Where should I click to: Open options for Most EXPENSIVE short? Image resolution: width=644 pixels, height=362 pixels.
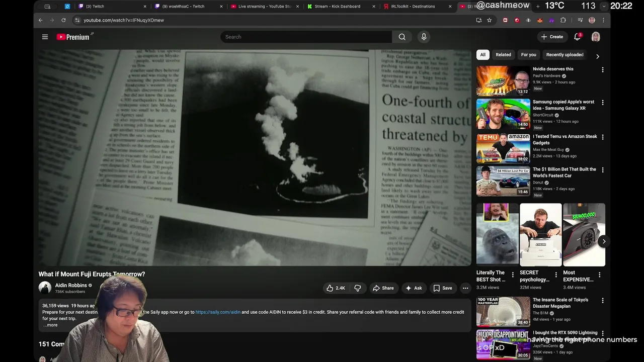pyautogui.click(x=599, y=275)
